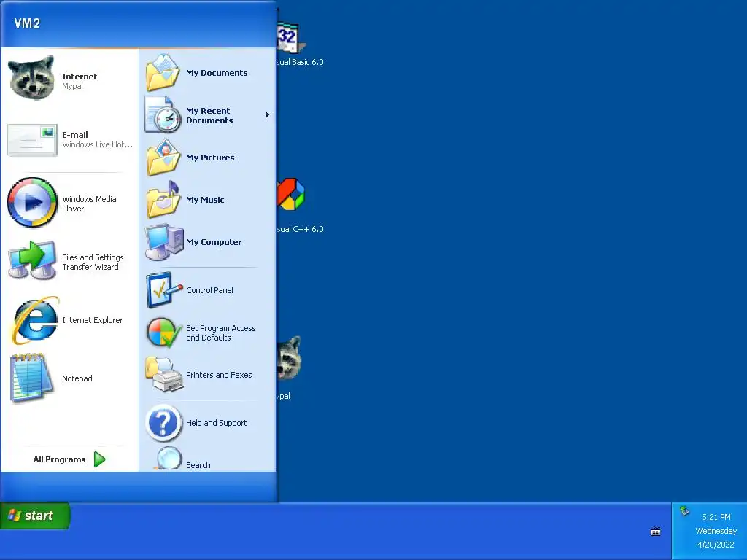The width and height of the screenshot is (747, 560).
Task: Click the Notepad text label
Action: pos(77,378)
